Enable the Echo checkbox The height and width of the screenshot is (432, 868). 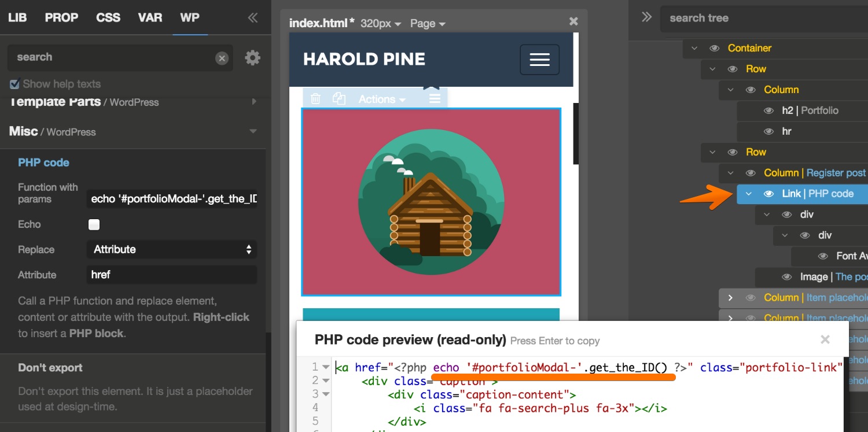point(94,224)
